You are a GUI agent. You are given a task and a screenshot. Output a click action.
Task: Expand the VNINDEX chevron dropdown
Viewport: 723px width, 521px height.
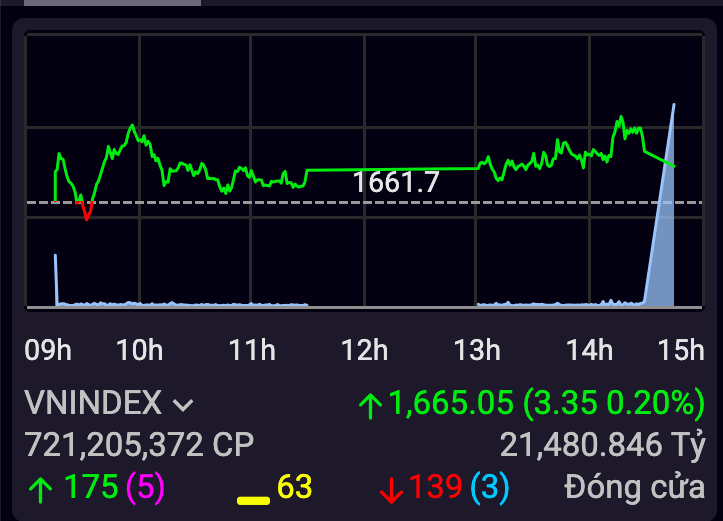183,405
